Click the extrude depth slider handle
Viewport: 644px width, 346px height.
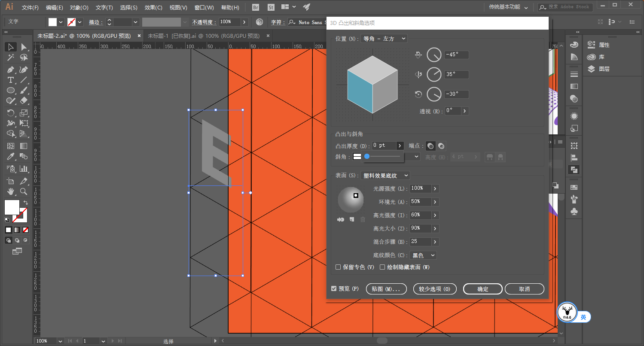pos(367,156)
